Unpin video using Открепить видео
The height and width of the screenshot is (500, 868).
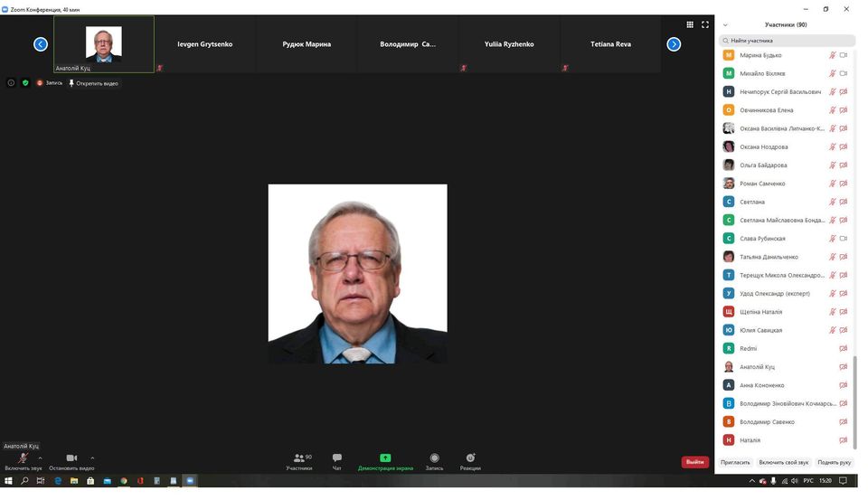(x=94, y=83)
